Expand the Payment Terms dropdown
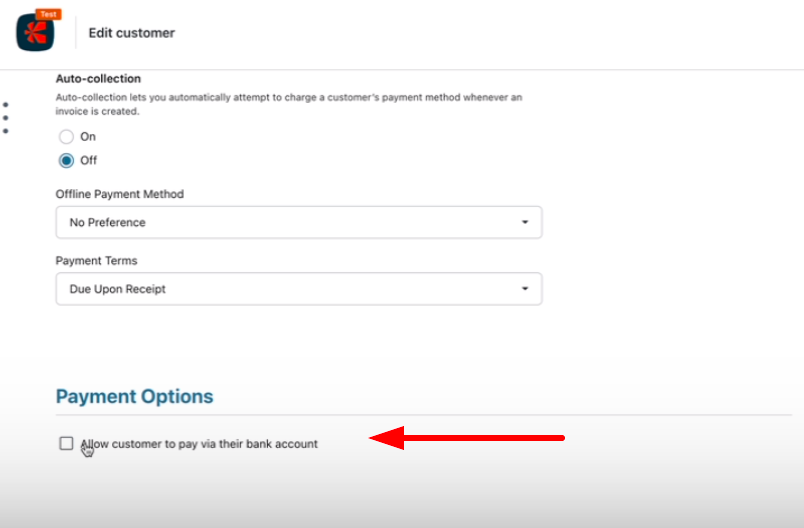804x528 pixels. [298, 289]
